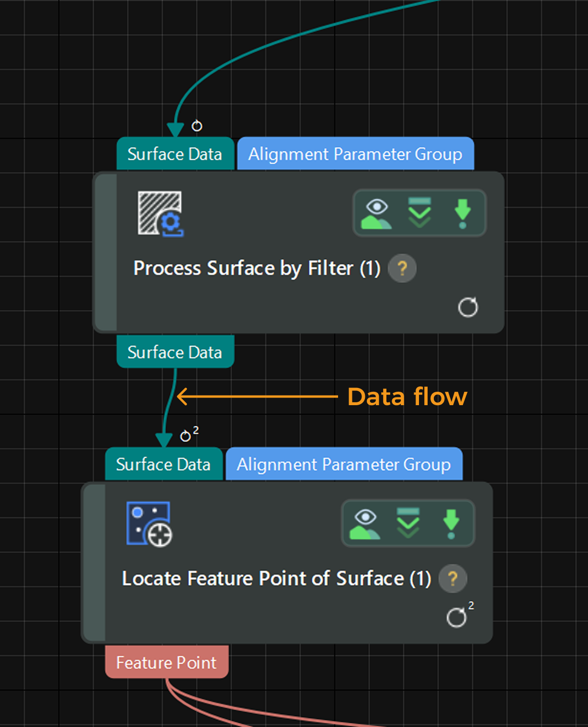Open help for Process Surface by Filter
This screenshot has width=588, height=727.
402,268
